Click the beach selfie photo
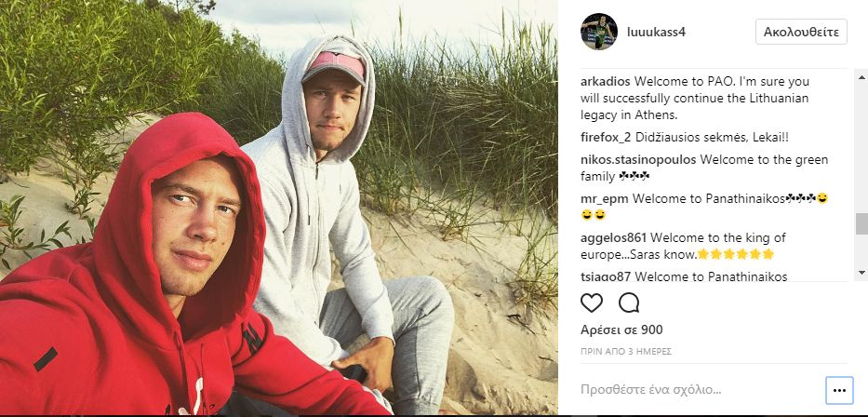This screenshot has width=868, height=417. (x=279, y=208)
